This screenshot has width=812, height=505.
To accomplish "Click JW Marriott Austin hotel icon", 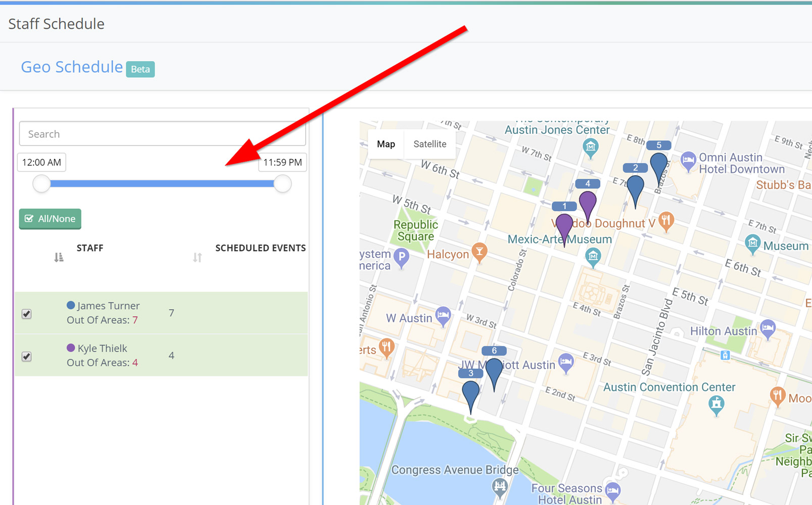I will [x=566, y=364].
